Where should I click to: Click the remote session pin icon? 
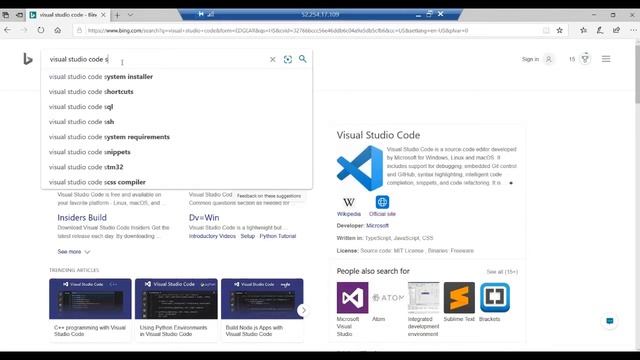(x=201, y=14)
